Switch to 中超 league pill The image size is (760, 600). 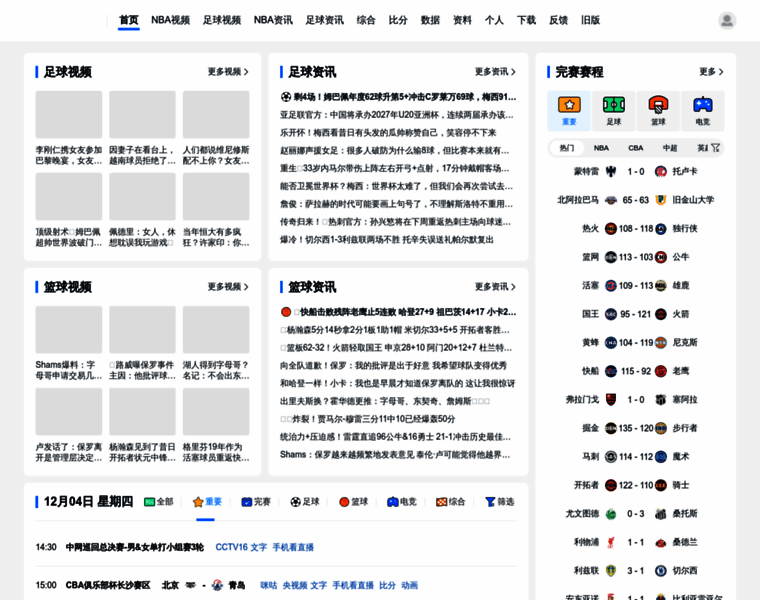(670, 148)
